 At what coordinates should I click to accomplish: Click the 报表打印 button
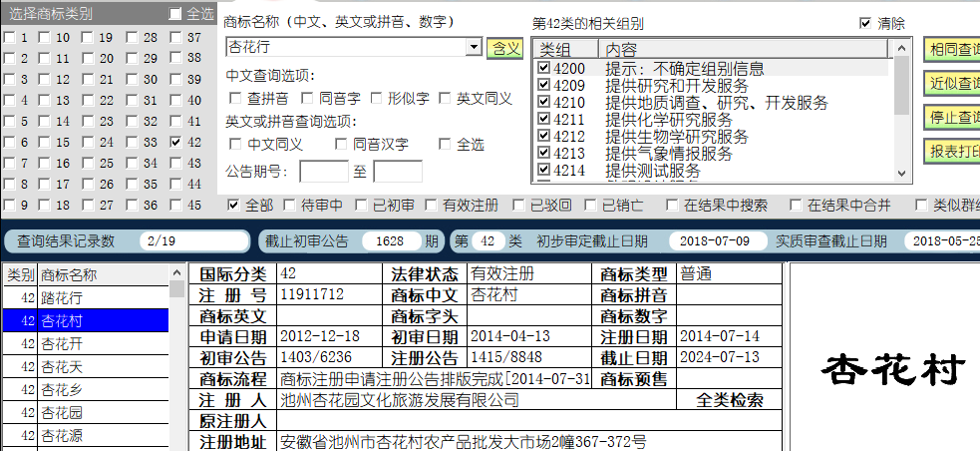coord(953,151)
